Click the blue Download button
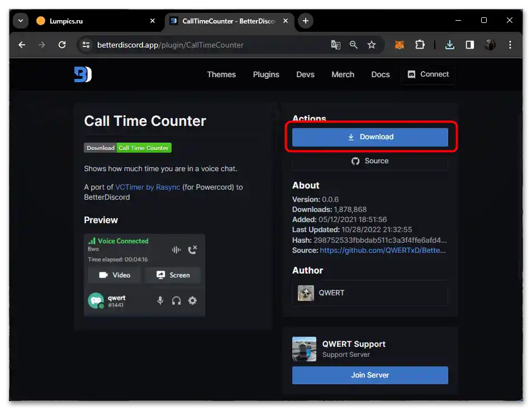532x410 pixels. [x=370, y=137]
